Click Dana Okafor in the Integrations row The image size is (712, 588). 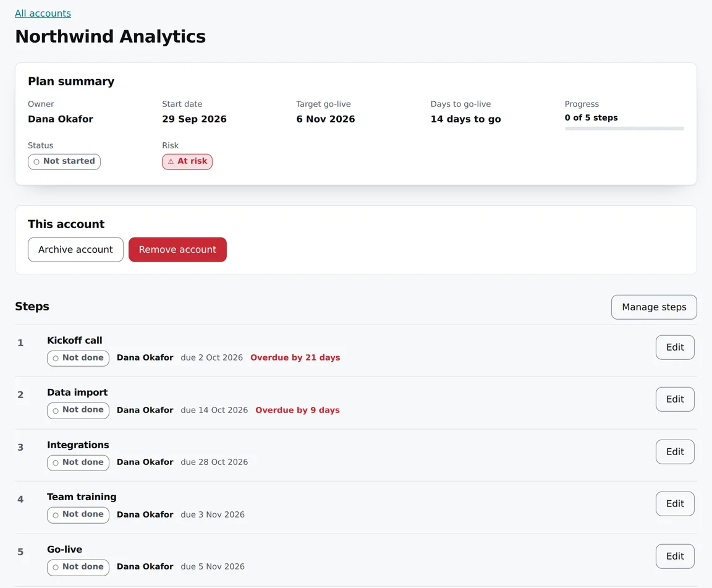pos(145,462)
